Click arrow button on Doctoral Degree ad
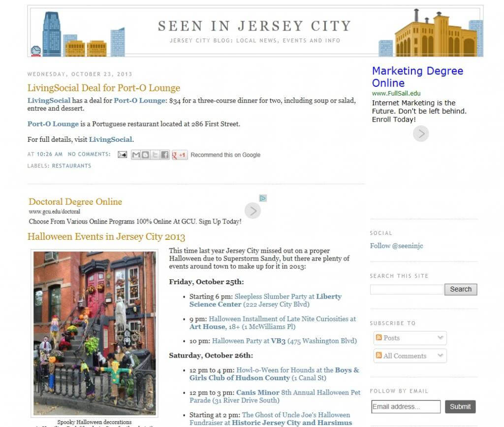504x427 pixels. pos(252,211)
